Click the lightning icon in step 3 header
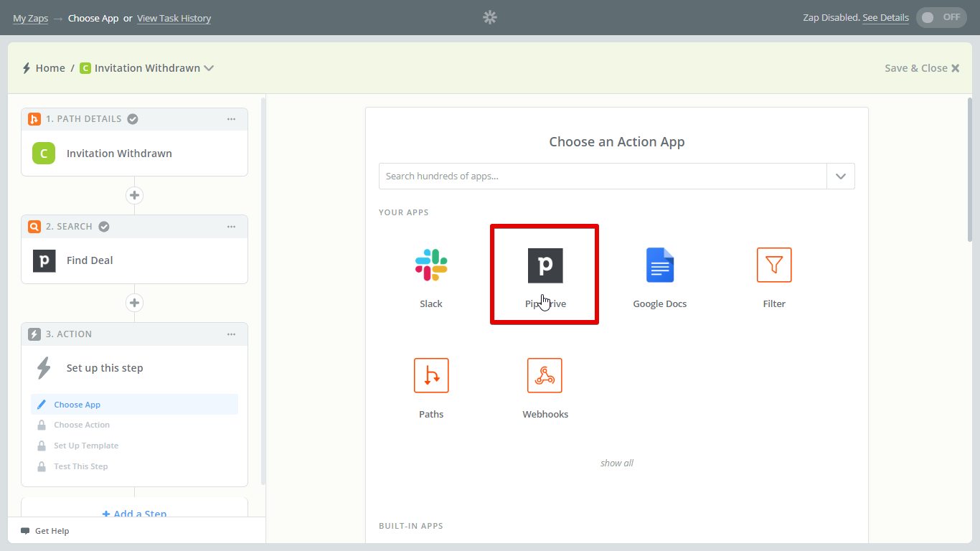Screen dimensions: 980x551 [34, 334]
